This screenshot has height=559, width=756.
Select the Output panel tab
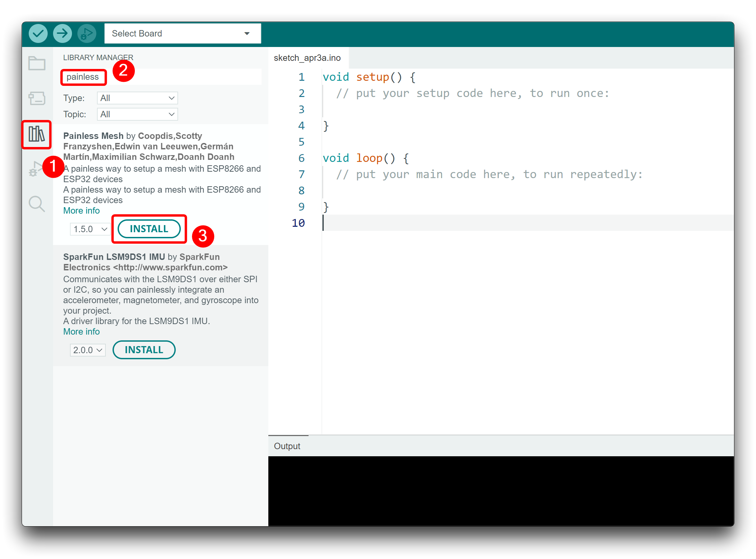(x=287, y=446)
